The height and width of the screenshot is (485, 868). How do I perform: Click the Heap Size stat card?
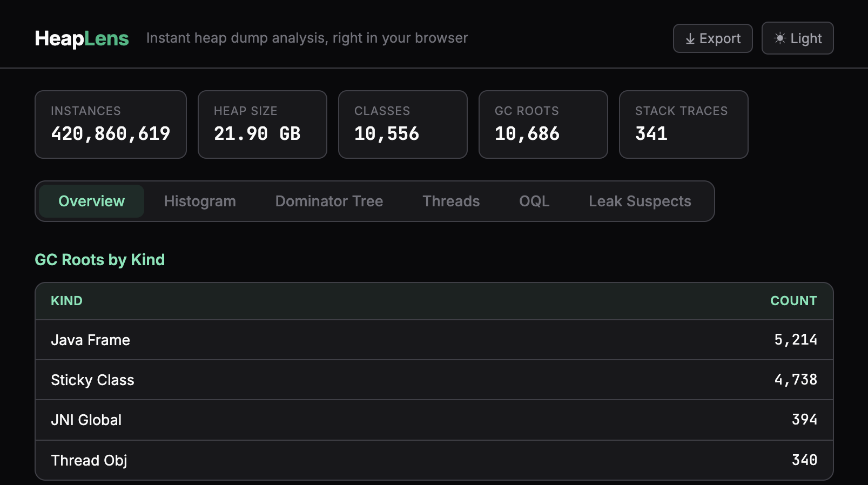[x=262, y=124]
